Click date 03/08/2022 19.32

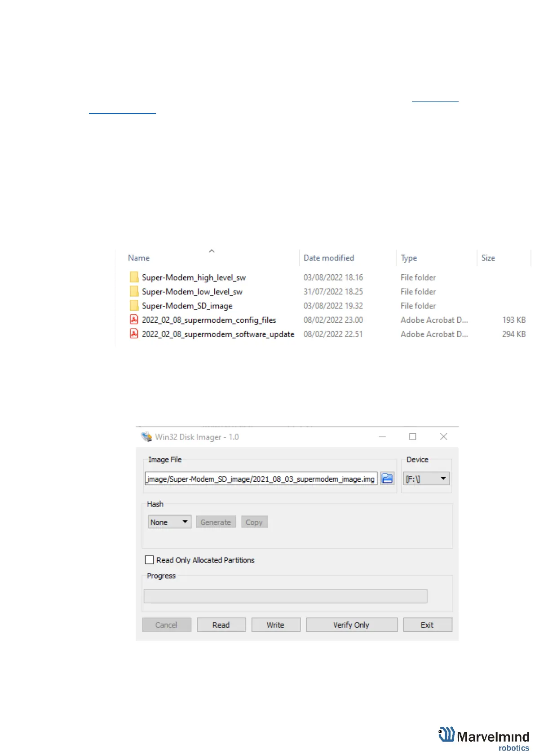(333, 306)
